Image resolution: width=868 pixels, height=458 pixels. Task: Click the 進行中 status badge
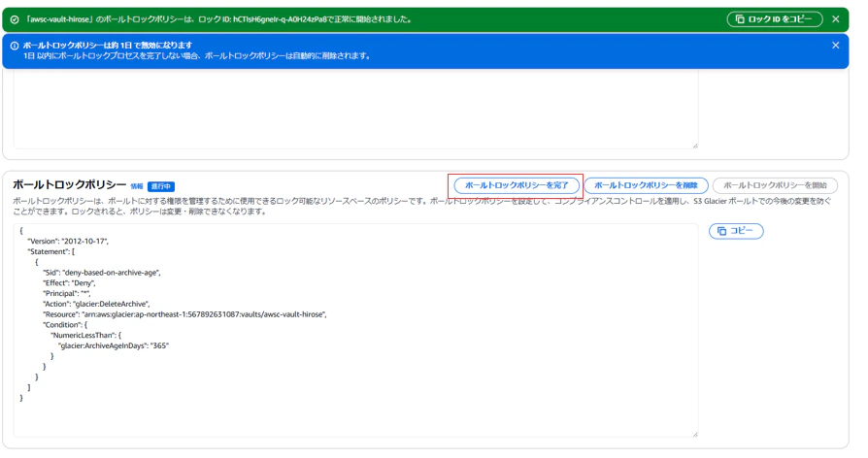161,186
